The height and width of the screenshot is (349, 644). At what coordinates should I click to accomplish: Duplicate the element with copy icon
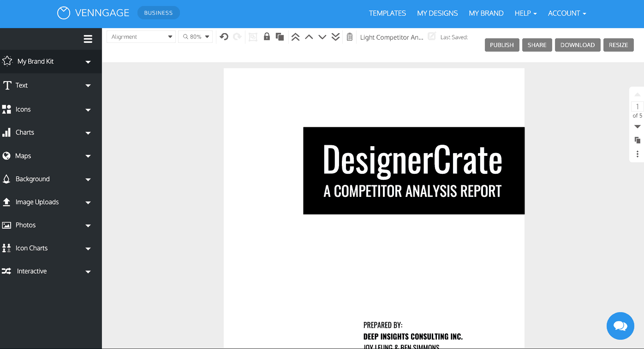[x=280, y=37]
